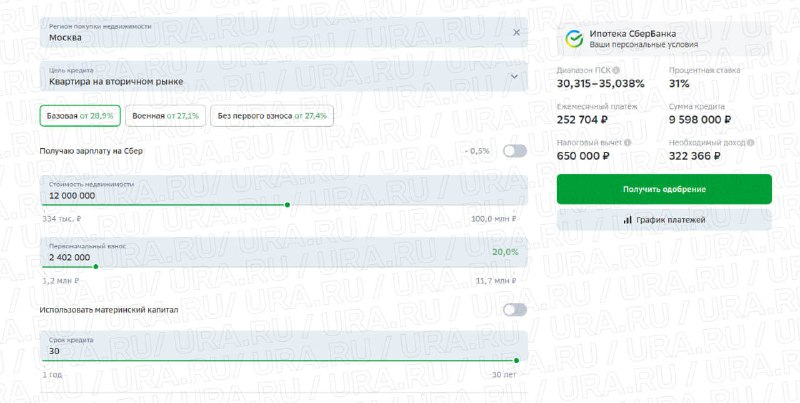Screen dimensions: 800x403
Task: Click the 20,0% down payment percentage
Action: pyautogui.click(x=505, y=252)
